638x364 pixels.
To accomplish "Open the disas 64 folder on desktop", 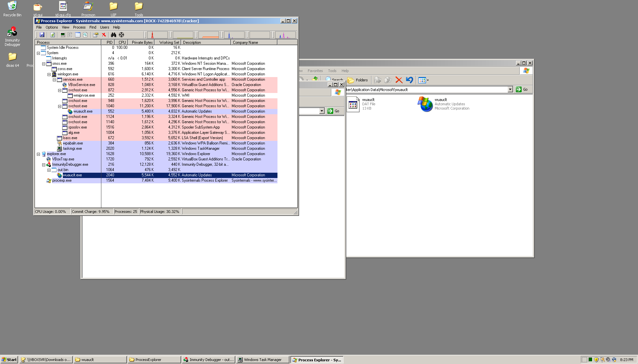I will (x=12, y=60).
